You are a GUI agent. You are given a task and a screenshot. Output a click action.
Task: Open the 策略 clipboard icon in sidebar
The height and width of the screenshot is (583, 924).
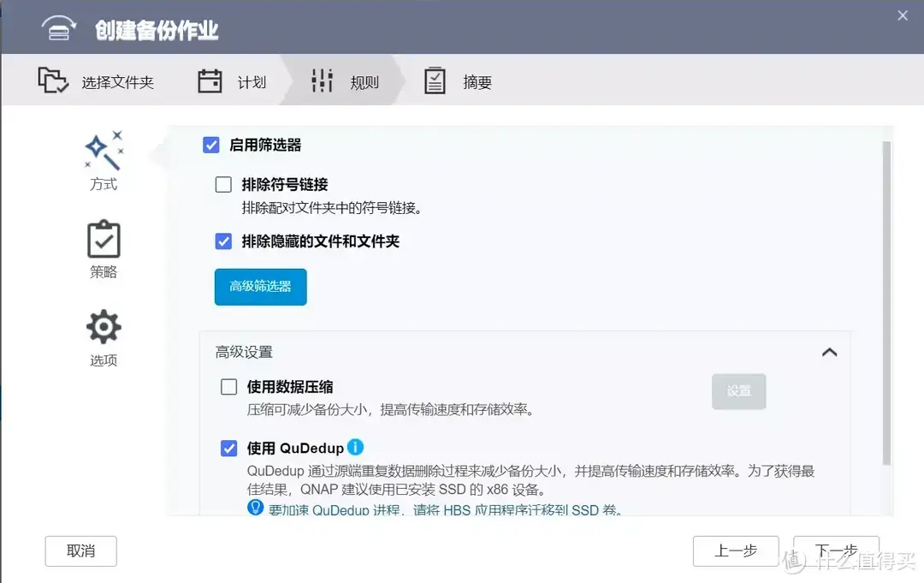tap(103, 241)
